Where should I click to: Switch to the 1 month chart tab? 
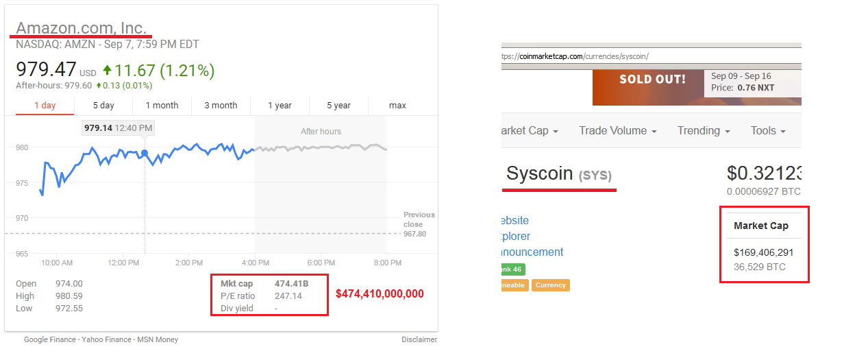[162, 105]
